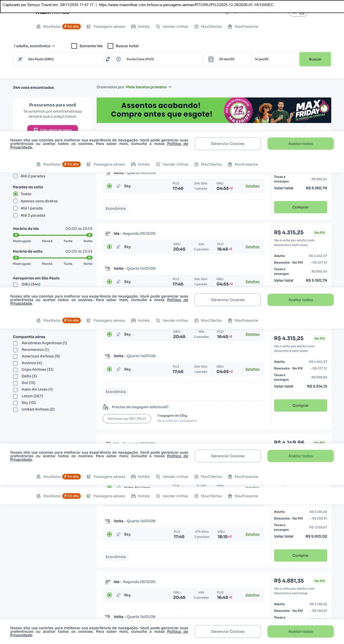Click Adicionar por R$ 1.319,47 baggage button
Image resolution: width=344 pixels, height=644 pixels.
[127, 419]
